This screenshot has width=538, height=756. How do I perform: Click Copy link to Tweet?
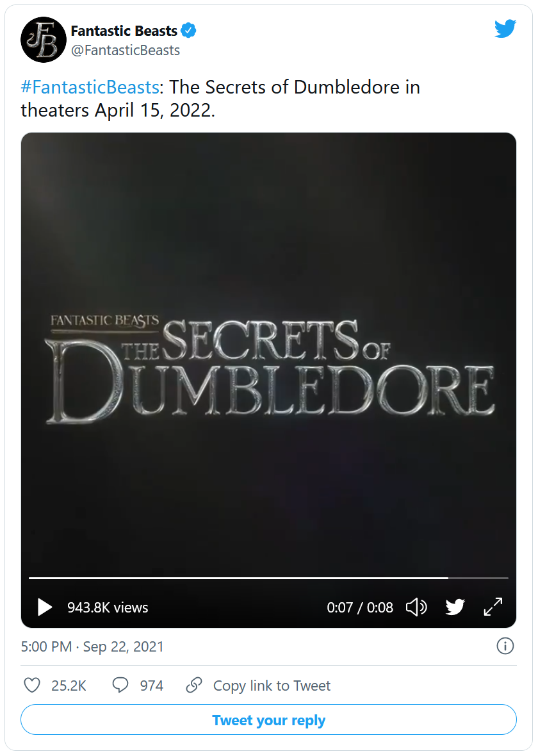272,686
